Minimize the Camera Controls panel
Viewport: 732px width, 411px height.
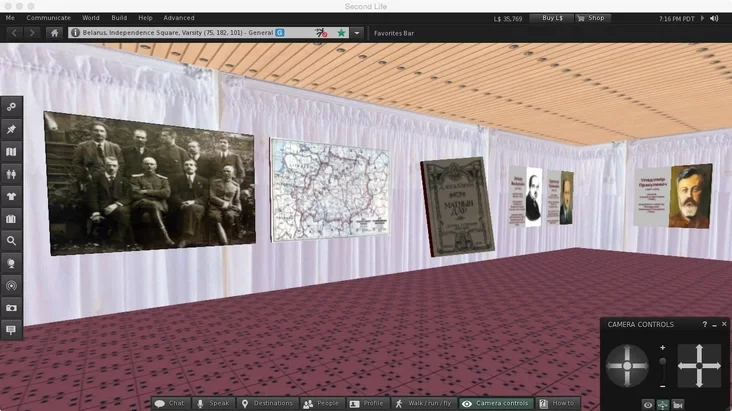click(x=714, y=325)
